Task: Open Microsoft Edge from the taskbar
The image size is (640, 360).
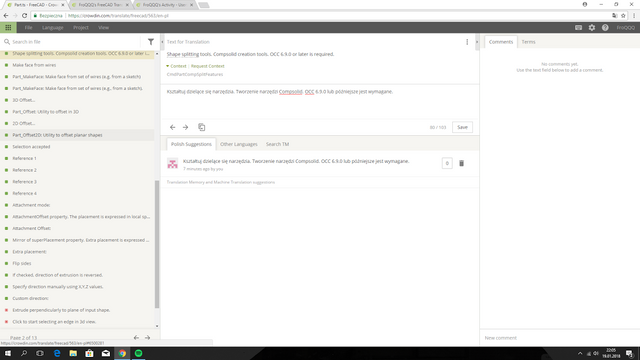Action: coord(57,353)
